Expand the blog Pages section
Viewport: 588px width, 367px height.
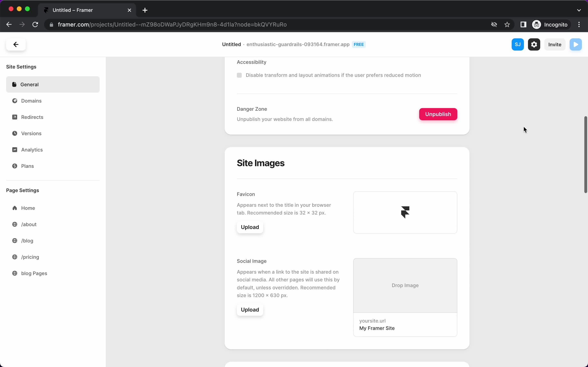click(x=34, y=273)
